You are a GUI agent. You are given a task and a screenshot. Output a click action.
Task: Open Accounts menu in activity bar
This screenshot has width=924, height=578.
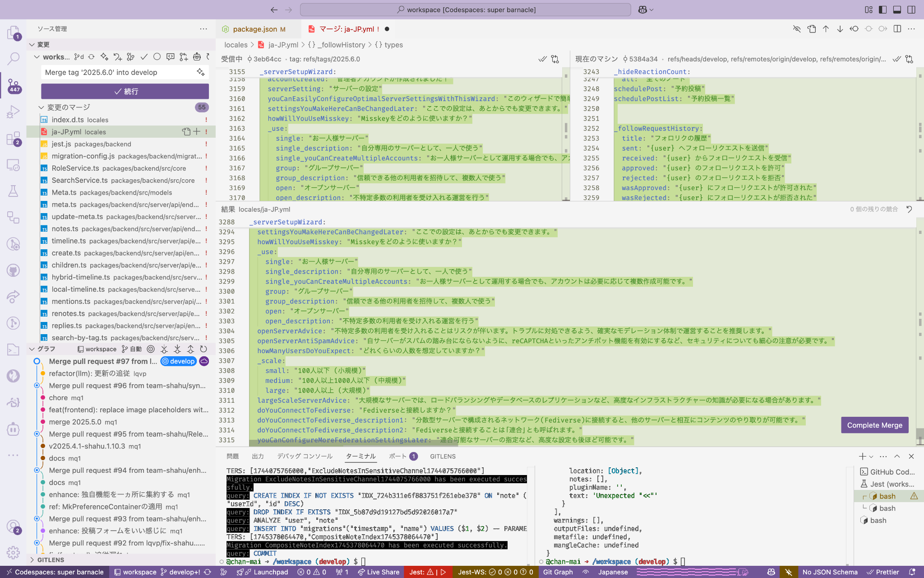pyautogui.click(x=13, y=526)
